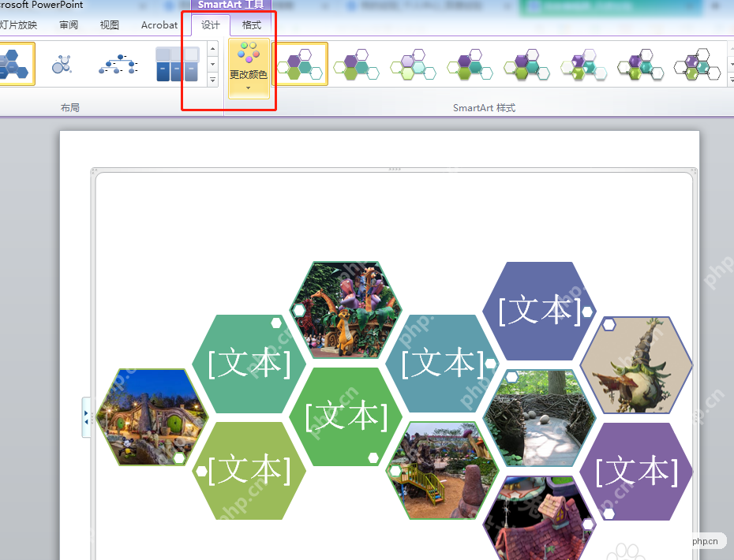Select the turnip house picture hexagon

637,365
